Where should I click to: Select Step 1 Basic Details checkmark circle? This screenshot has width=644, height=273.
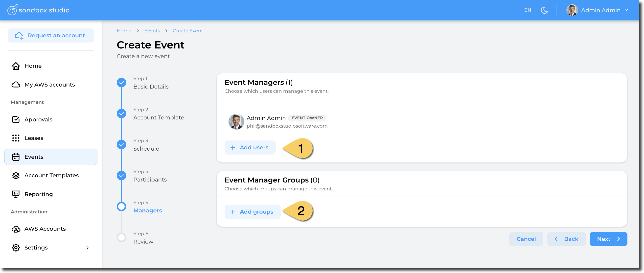121,83
